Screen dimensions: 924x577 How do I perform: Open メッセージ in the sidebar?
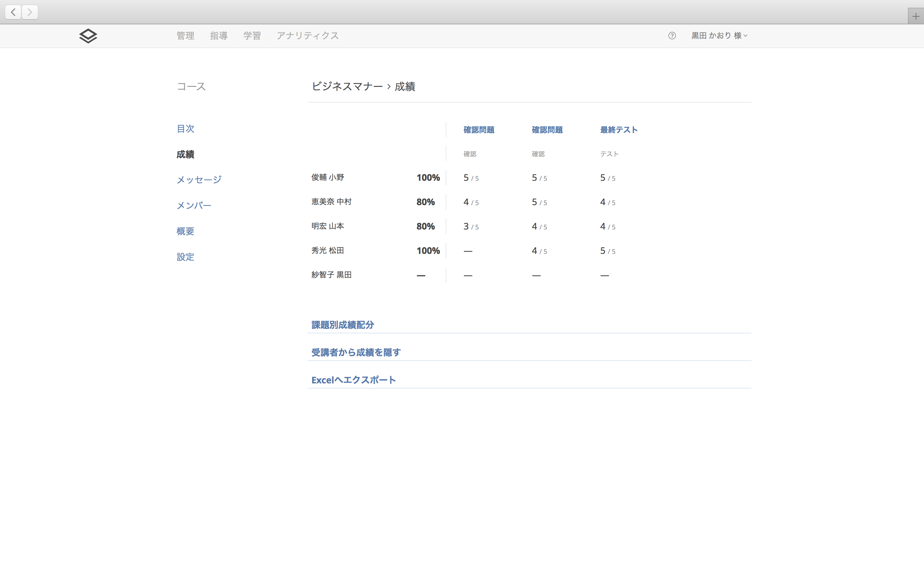coord(199,180)
